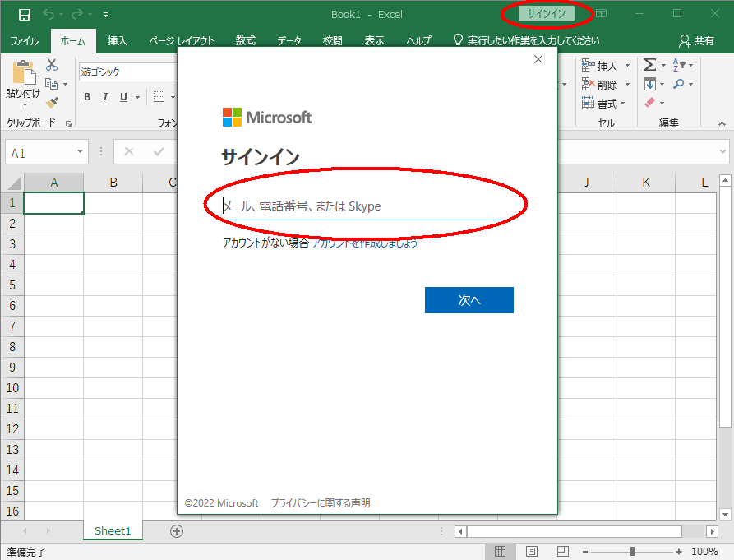Click the zoom slider in the status bar
This screenshot has width=734, height=560.
(631, 552)
